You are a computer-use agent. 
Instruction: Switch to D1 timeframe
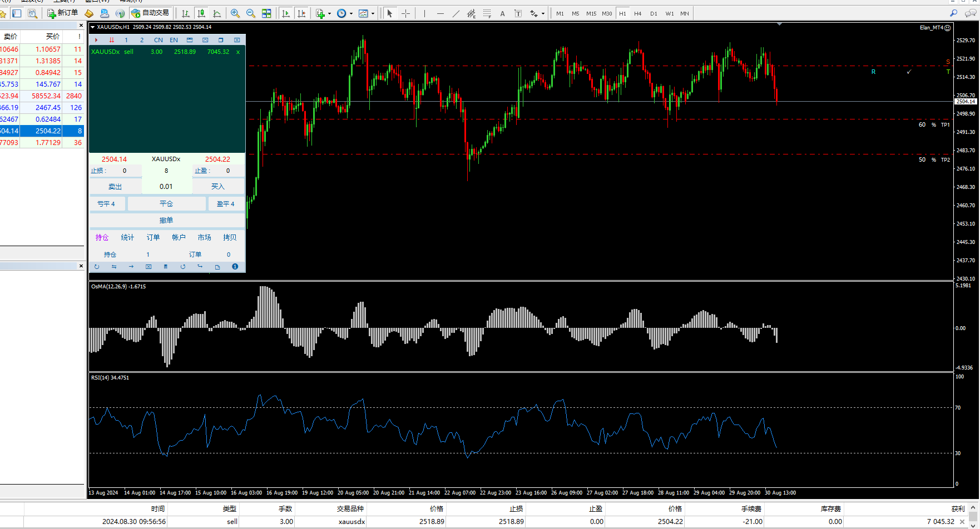pos(654,13)
